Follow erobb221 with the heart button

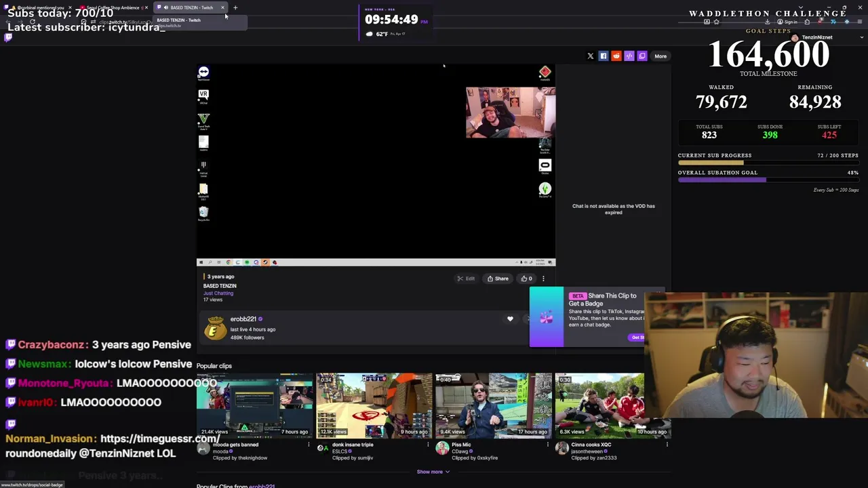pyautogui.click(x=510, y=319)
